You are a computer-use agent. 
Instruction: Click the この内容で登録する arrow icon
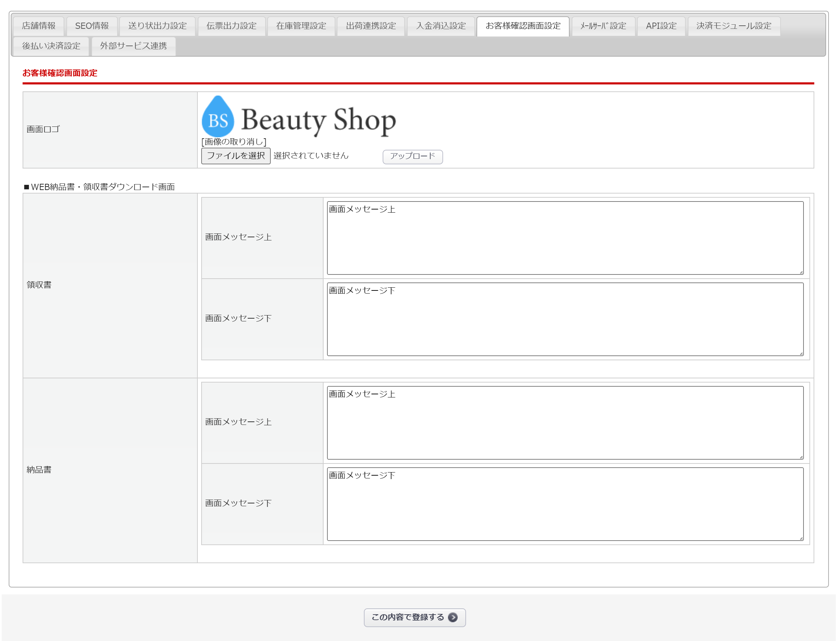pos(453,618)
